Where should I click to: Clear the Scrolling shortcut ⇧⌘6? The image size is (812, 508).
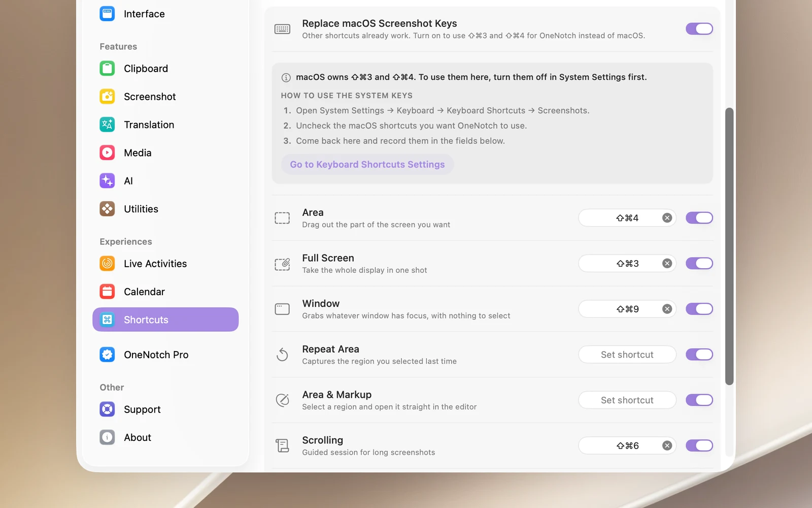(667, 446)
